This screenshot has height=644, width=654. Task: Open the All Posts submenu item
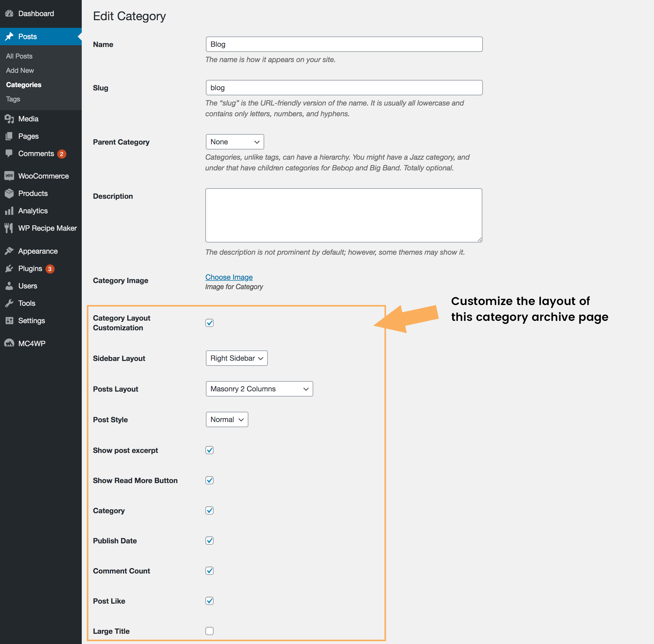(19, 56)
